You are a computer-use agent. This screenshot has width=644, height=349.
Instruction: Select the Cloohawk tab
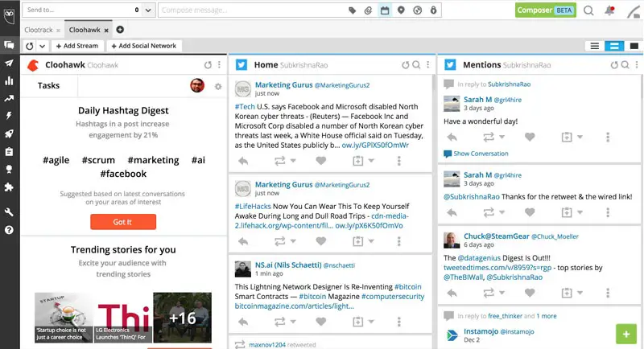click(x=85, y=30)
